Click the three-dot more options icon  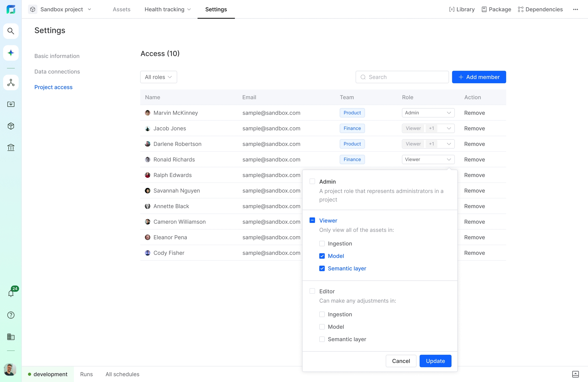575,9
